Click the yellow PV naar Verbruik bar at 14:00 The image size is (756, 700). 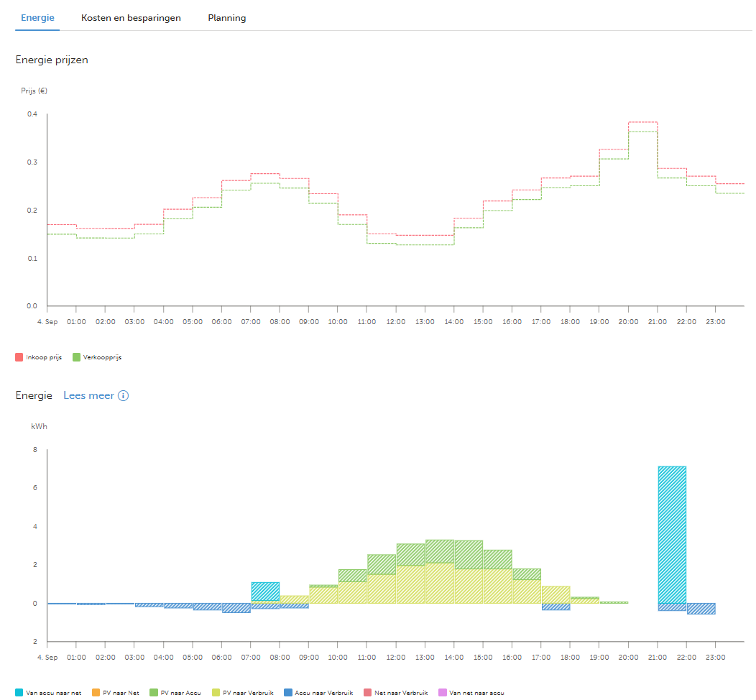pos(469,586)
